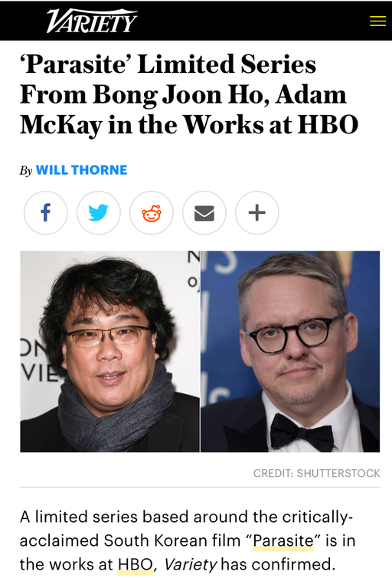Share the article on Twitter
Image resolution: width=392 pixels, height=578 pixels.
point(98,212)
